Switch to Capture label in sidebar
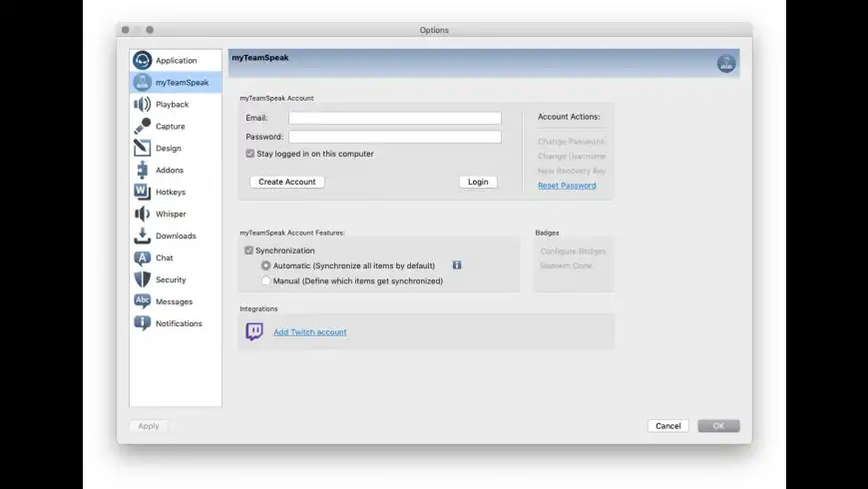 [171, 127]
